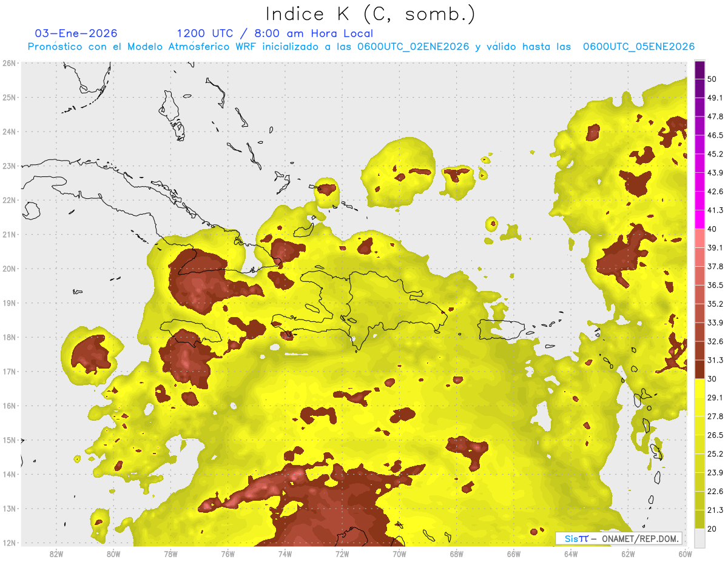The image size is (728, 562).
Task: Click the yellow swatch between 29.1 and 30
Action: tap(699, 388)
